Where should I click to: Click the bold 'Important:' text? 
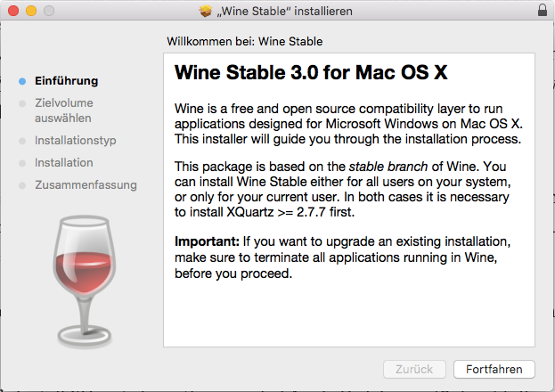click(x=207, y=241)
